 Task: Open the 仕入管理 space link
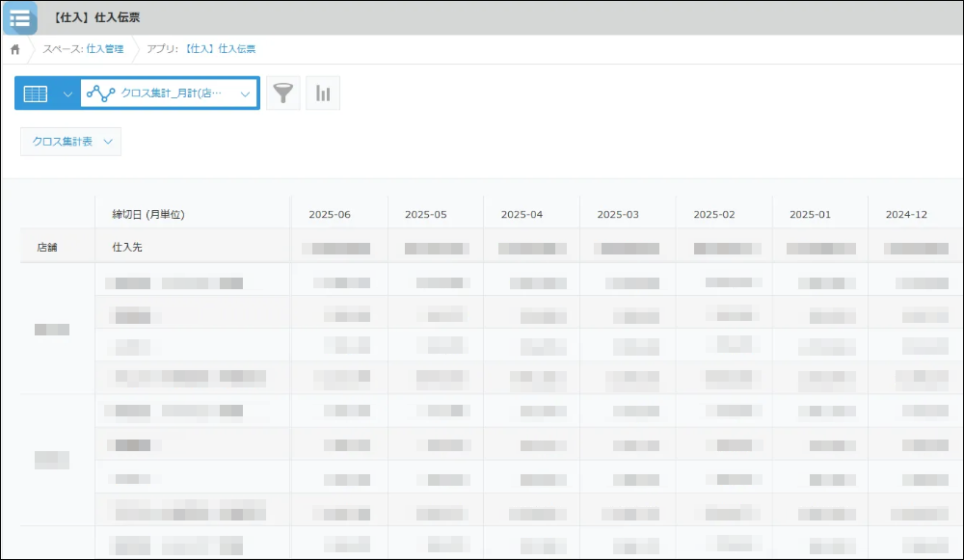tap(104, 49)
